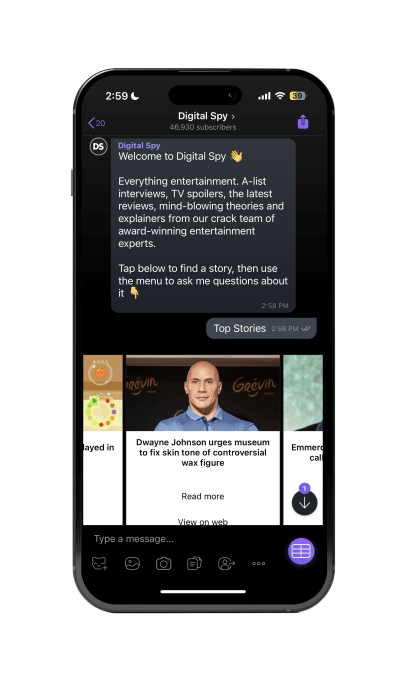Image resolution: width=405 pixels, height=679 pixels.
Task: Tap View on web link
Action: pyautogui.click(x=203, y=521)
